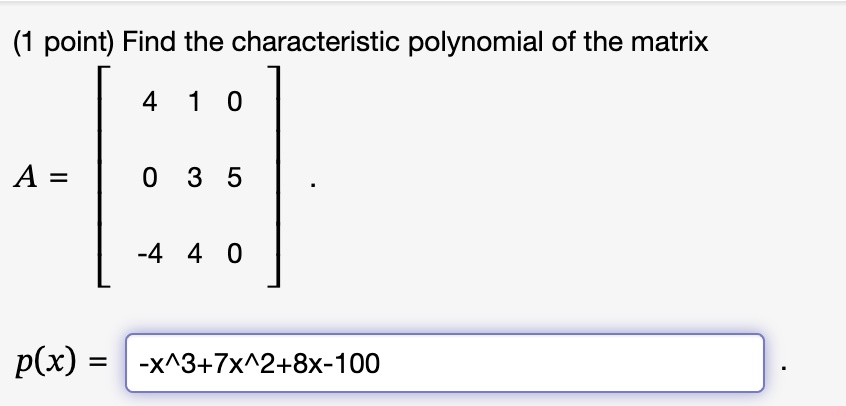Click matrix entry 4 in top-left
This screenshot has width=846, height=406.
coord(150,102)
